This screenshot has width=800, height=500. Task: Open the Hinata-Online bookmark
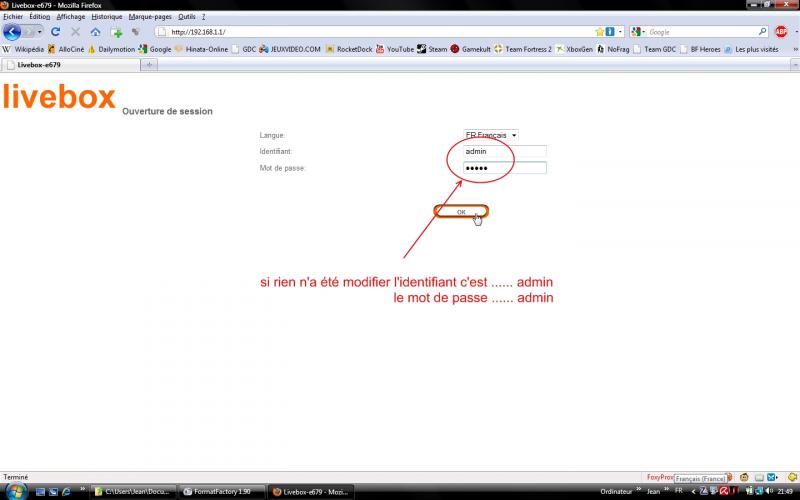(202, 49)
